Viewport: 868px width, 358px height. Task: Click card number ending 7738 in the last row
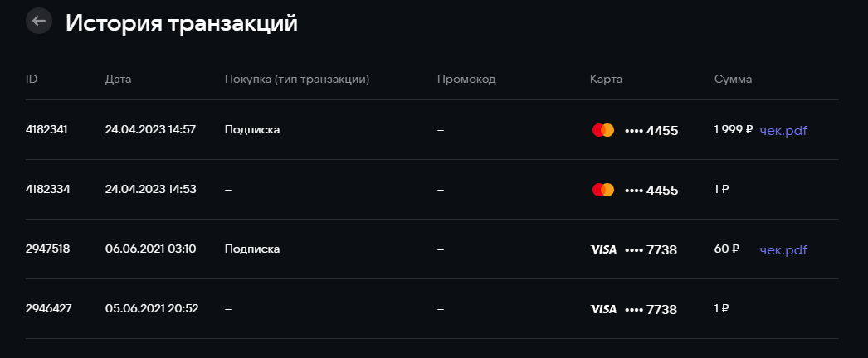pos(651,310)
